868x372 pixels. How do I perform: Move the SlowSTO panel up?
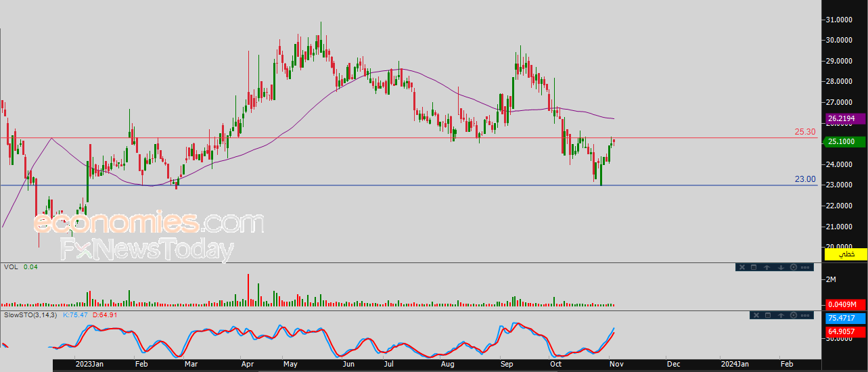pyautogui.click(x=781, y=315)
